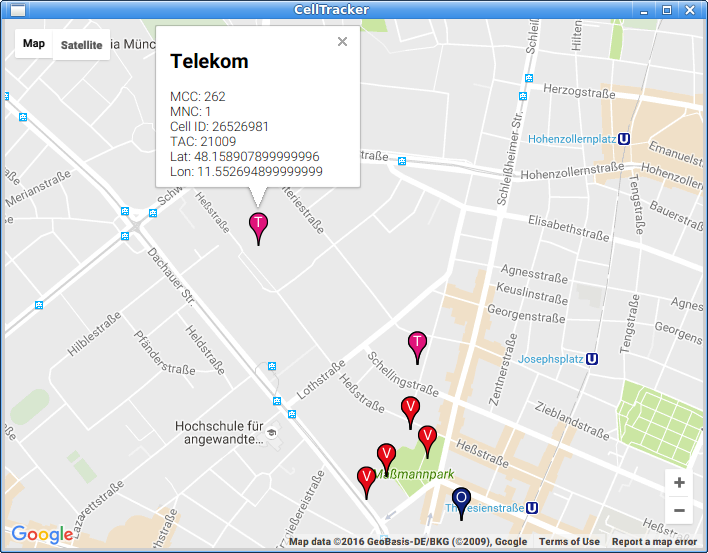Click the Cell ID: 26526981 line
The image size is (708, 553).
click(x=219, y=126)
